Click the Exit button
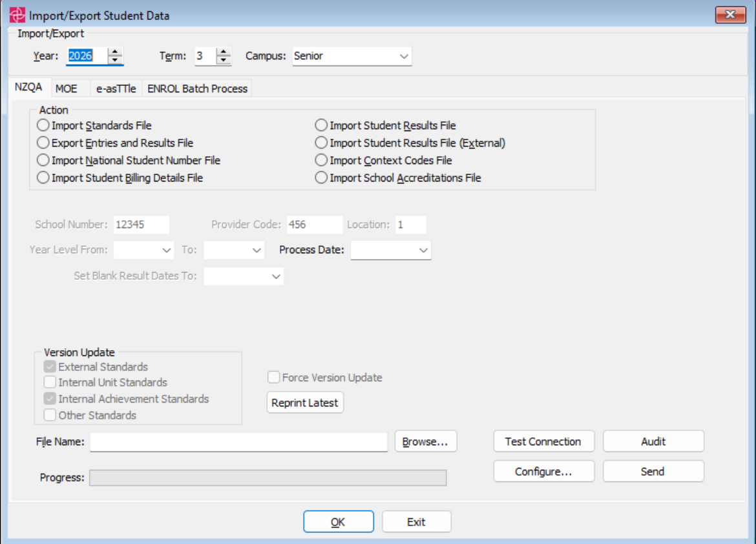Viewport: 756px width, 544px height. point(417,522)
